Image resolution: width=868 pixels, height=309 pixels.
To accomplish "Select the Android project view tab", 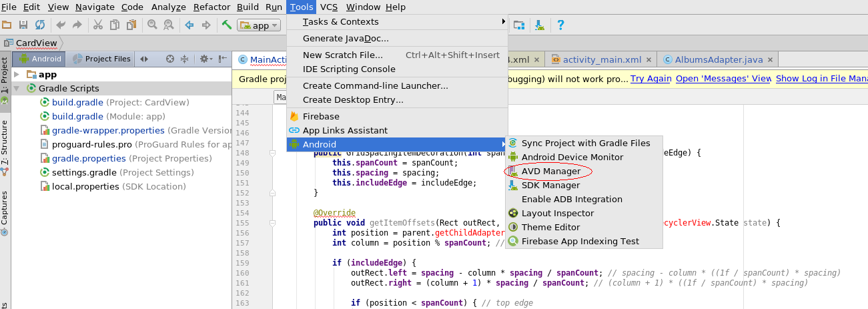I will tap(40, 59).
